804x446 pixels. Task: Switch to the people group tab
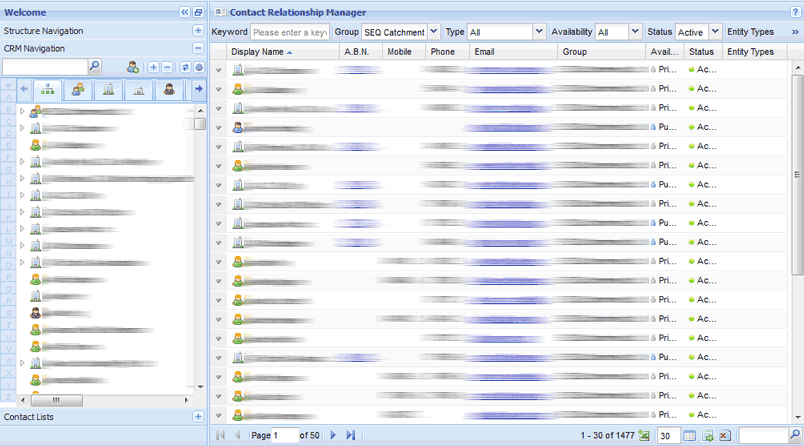pos(78,90)
